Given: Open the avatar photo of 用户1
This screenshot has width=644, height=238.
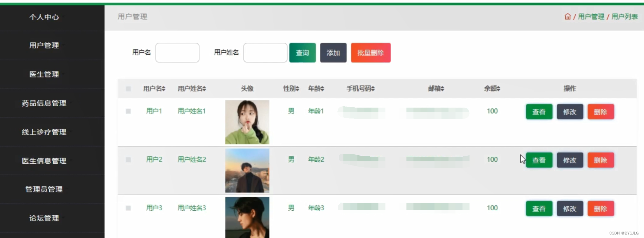Looking at the screenshot, I should click(x=247, y=122).
